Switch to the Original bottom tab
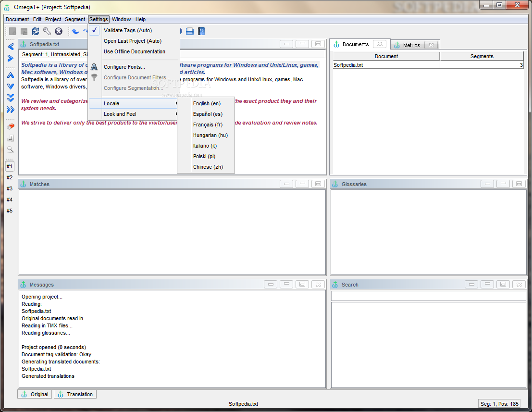The height and width of the screenshot is (412, 532). (x=35, y=394)
